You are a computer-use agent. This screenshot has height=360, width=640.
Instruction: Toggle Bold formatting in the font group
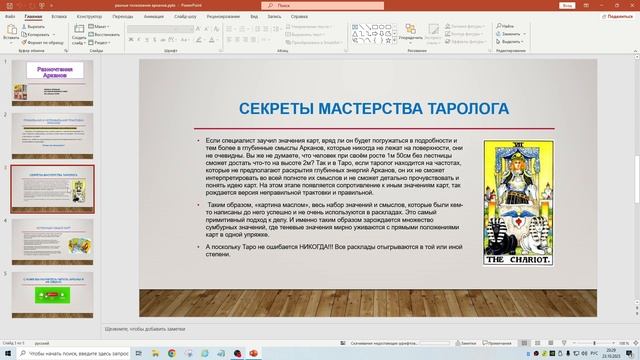coord(131,40)
